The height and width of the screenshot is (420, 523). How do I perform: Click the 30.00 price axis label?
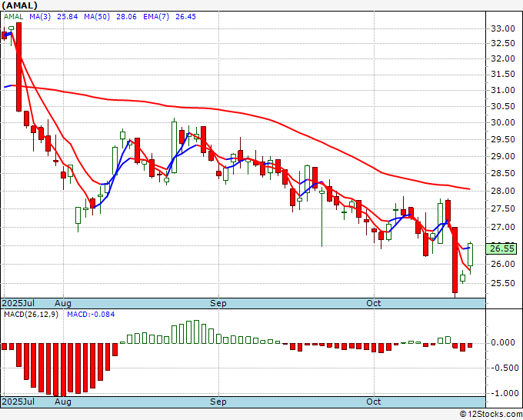click(x=503, y=122)
